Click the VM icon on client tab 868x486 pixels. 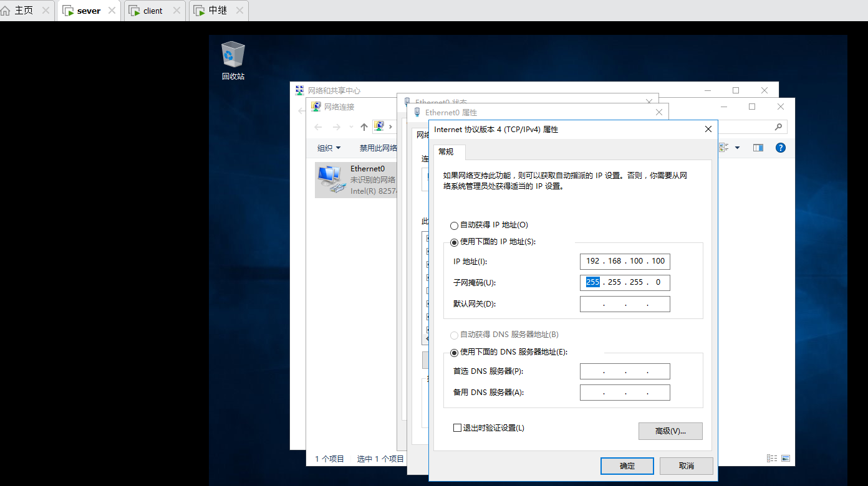(x=134, y=11)
